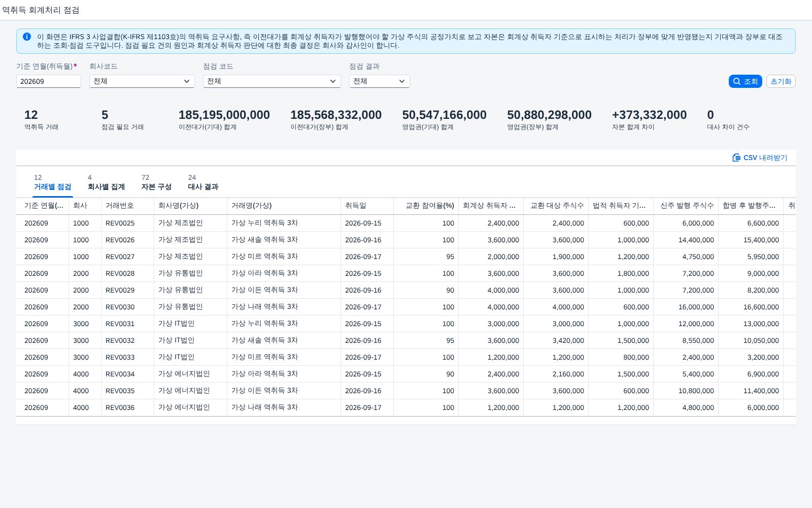Image resolution: width=812 pixels, height=508 pixels.
Task: Click the 16,600,000 value in row REV0030
Action: 761,307
